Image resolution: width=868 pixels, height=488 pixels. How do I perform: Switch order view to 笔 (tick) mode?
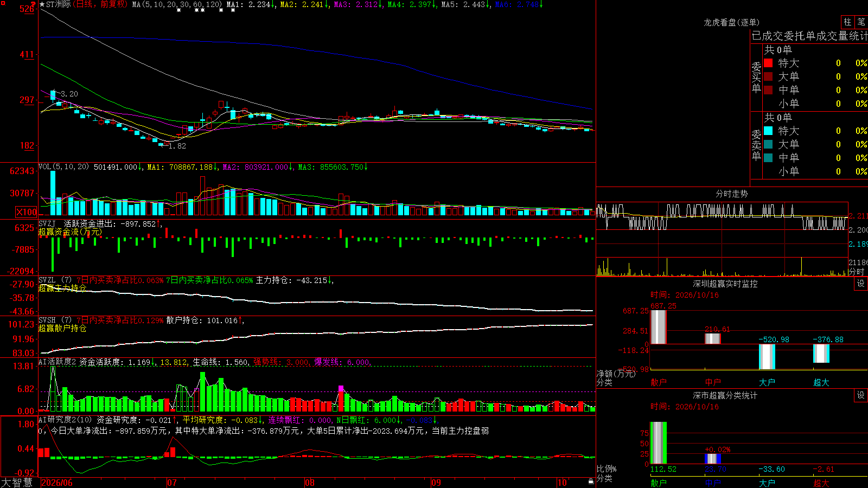(x=861, y=22)
